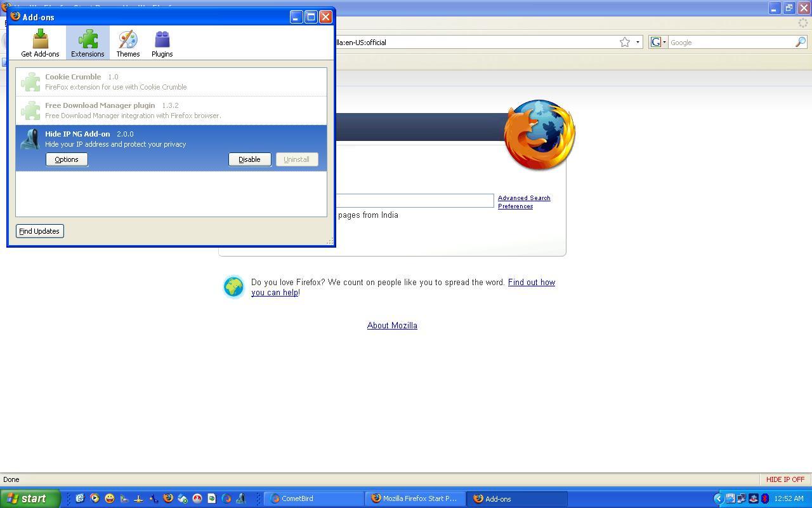
Task: Click the HIDE IP OFF status bar indicator
Action: click(x=785, y=479)
